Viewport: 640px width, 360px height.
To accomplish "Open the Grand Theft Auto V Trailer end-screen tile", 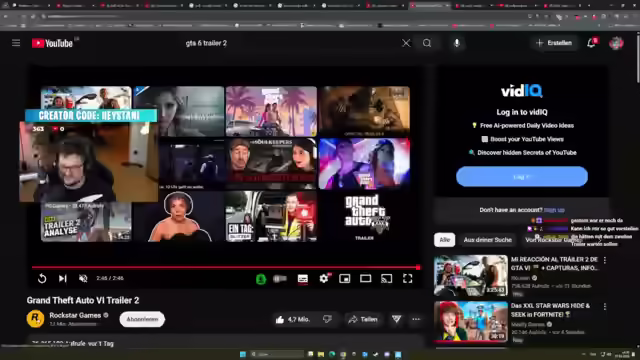I will 364,216.
